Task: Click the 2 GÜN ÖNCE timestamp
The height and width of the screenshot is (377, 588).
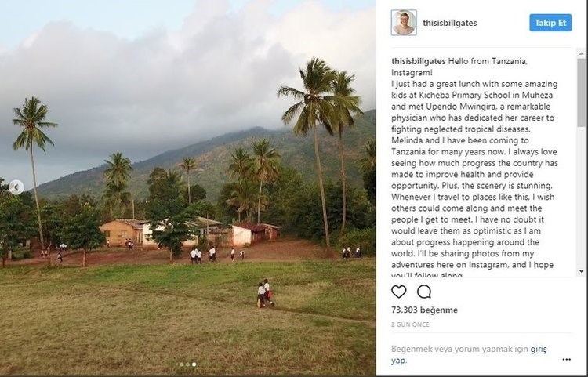Action: click(x=409, y=324)
